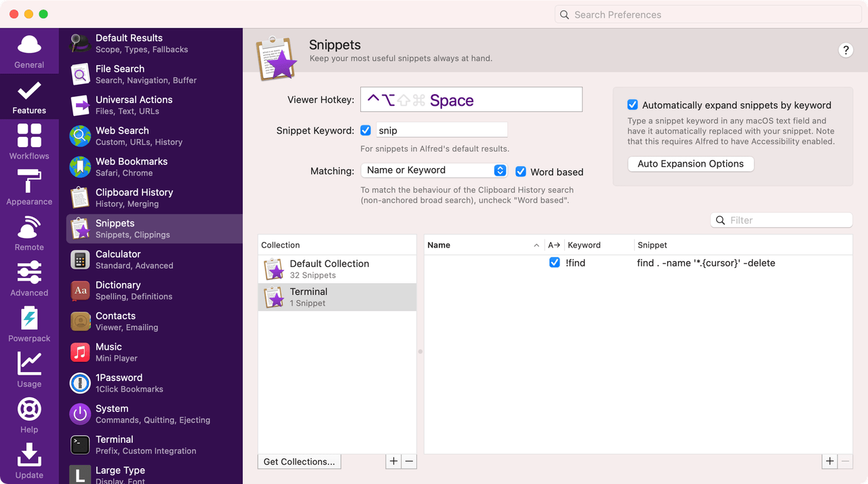Click Auto Expansion Options button
Image resolution: width=868 pixels, height=484 pixels.
click(x=690, y=164)
